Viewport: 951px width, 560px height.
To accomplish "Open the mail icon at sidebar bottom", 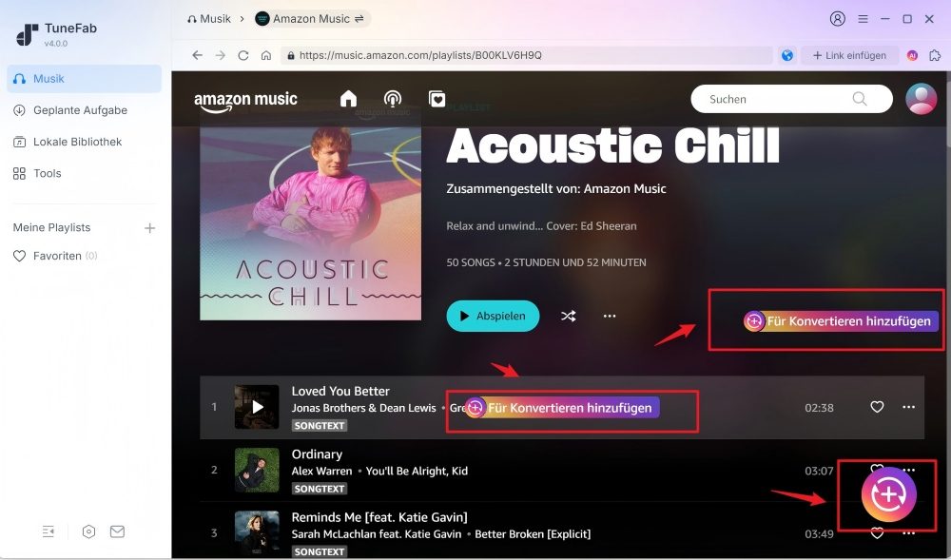I will [x=117, y=531].
